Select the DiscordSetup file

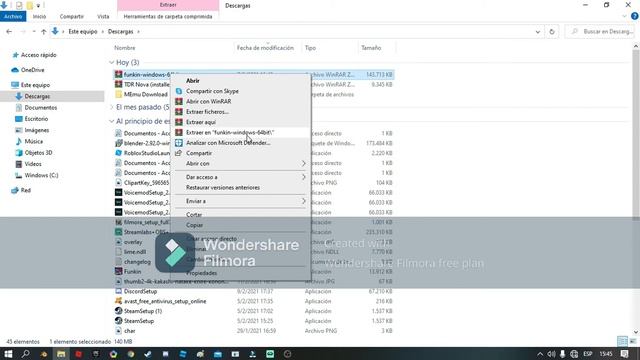(x=140, y=291)
